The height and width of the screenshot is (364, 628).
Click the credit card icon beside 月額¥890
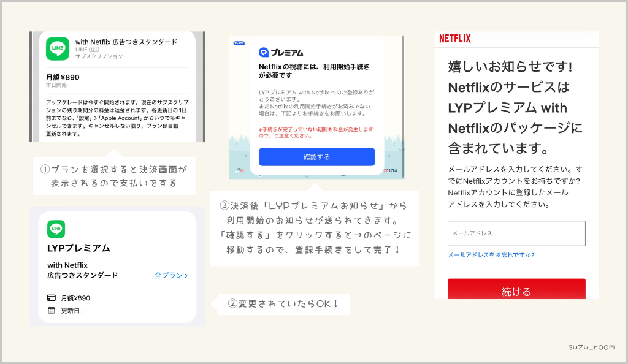click(x=52, y=298)
